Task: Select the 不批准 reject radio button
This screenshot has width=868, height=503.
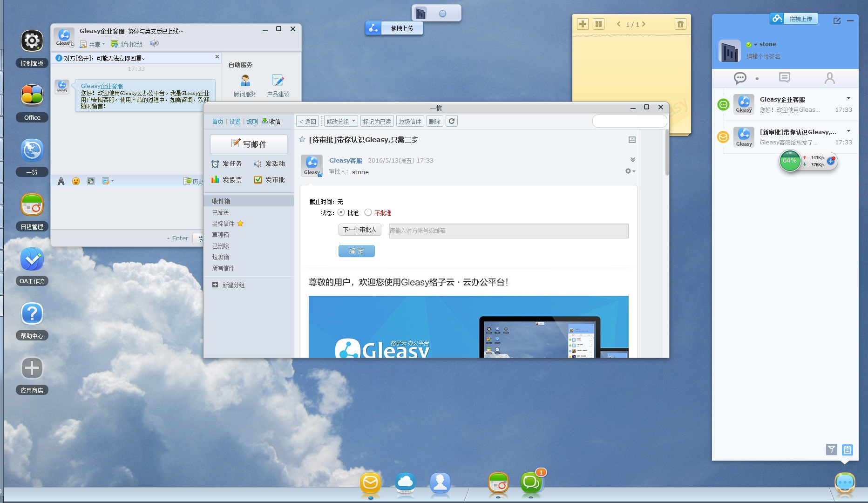Action: 368,212
